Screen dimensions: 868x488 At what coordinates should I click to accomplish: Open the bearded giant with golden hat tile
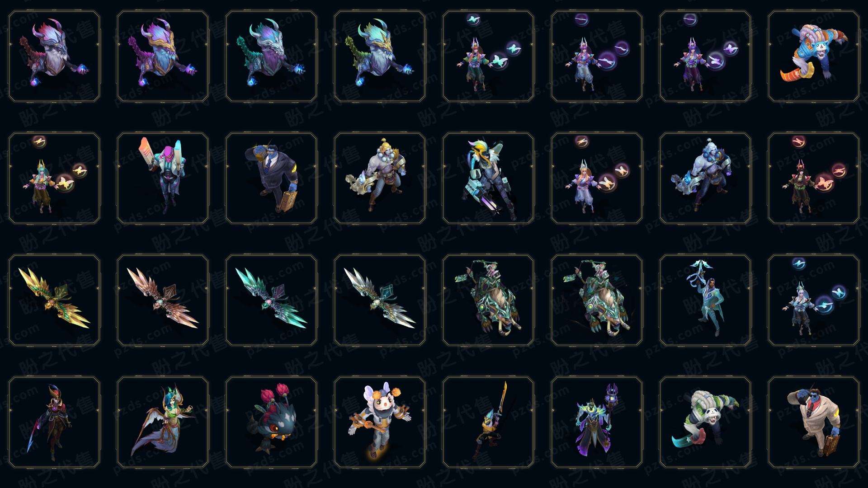[x=380, y=178]
